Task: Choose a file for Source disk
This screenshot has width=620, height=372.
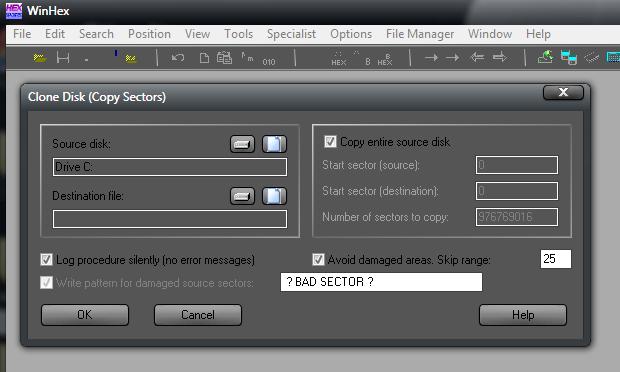Action: [274, 144]
